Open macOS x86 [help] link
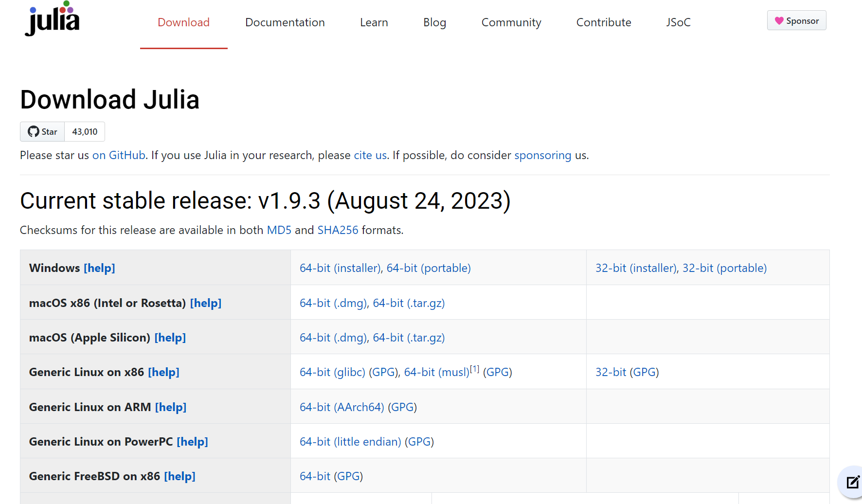 click(206, 303)
